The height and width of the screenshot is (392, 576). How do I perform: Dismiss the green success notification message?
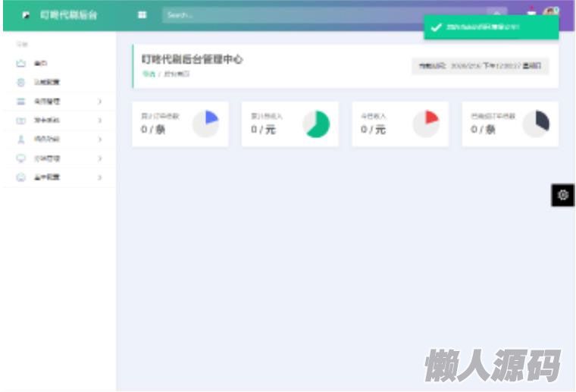pos(491,27)
